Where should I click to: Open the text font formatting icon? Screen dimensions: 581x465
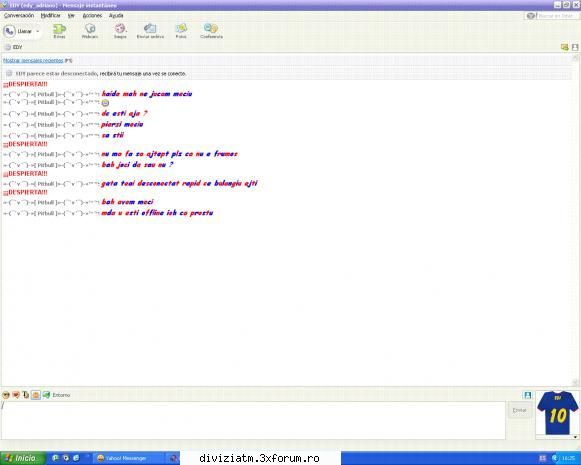pos(26,395)
